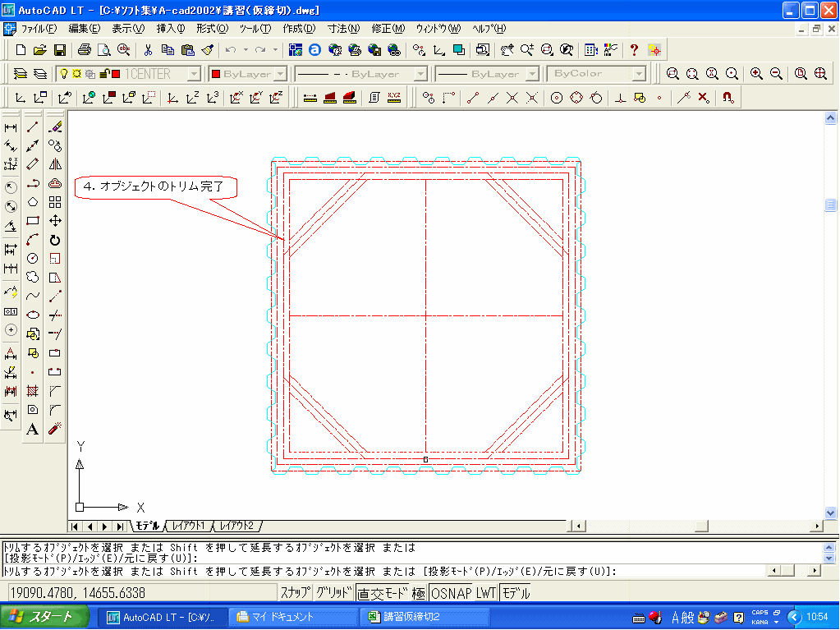Toggle the layer on/off lightbulb icon

click(x=64, y=73)
